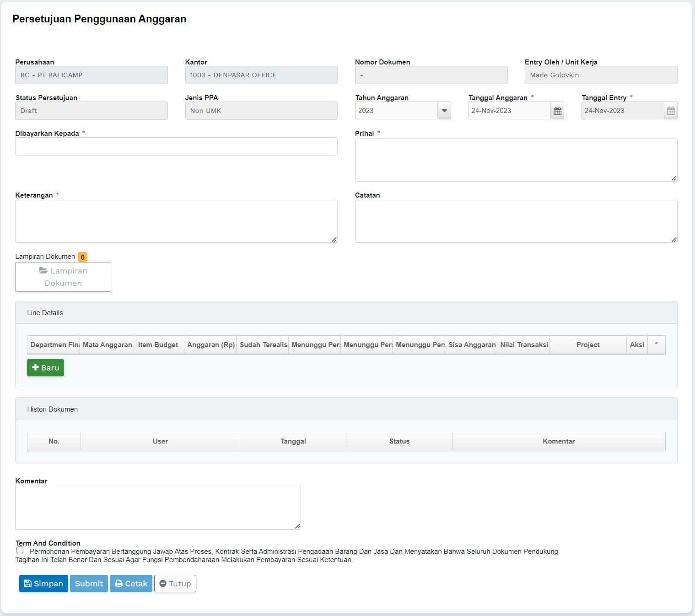Save the form with Simpan
695x616 pixels.
pos(43,584)
